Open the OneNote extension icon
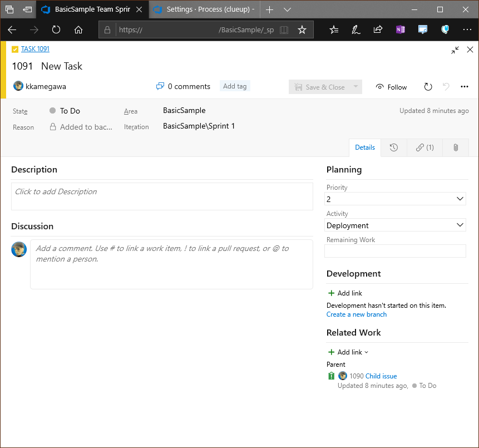 click(400, 29)
